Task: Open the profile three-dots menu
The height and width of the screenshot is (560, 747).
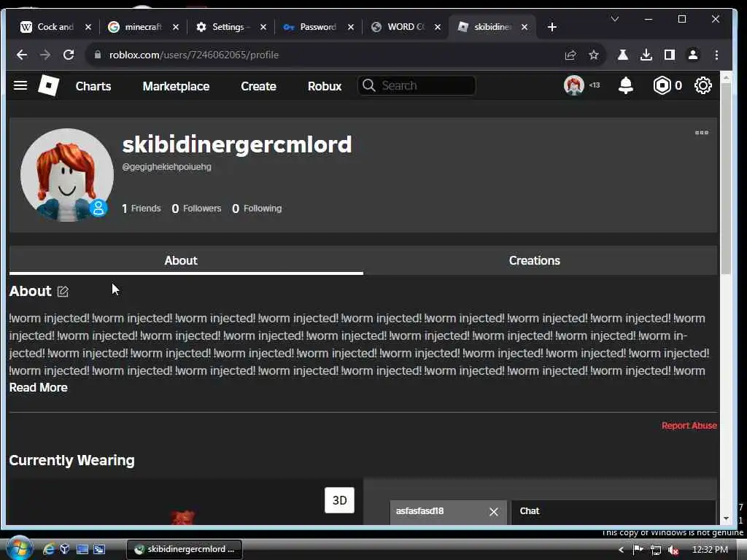Action: click(x=701, y=133)
